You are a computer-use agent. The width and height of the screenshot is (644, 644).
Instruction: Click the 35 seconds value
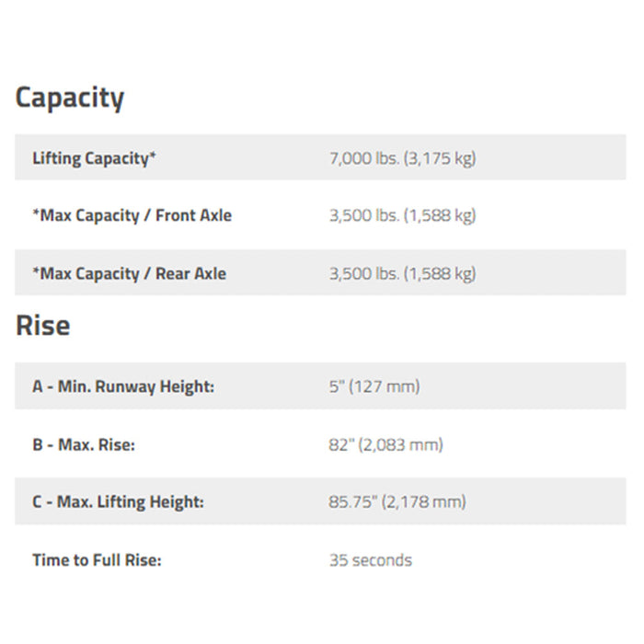[371, 560]
